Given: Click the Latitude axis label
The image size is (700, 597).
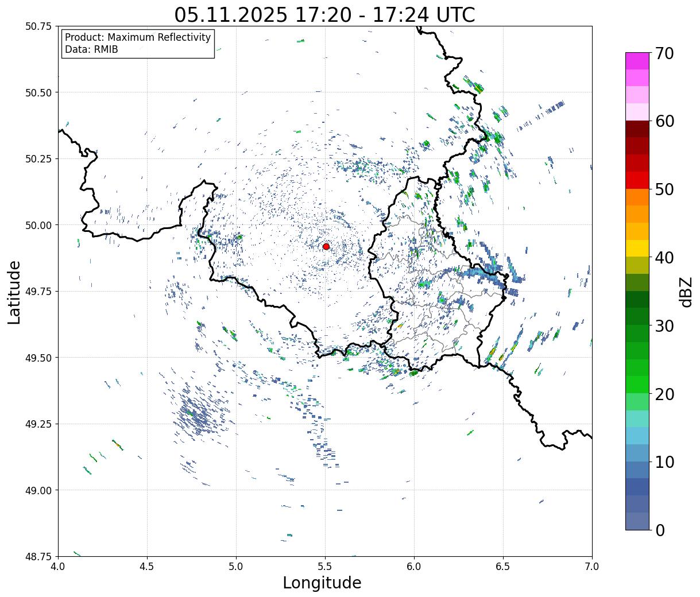Looking at the screenshot, I should (14, 292).
